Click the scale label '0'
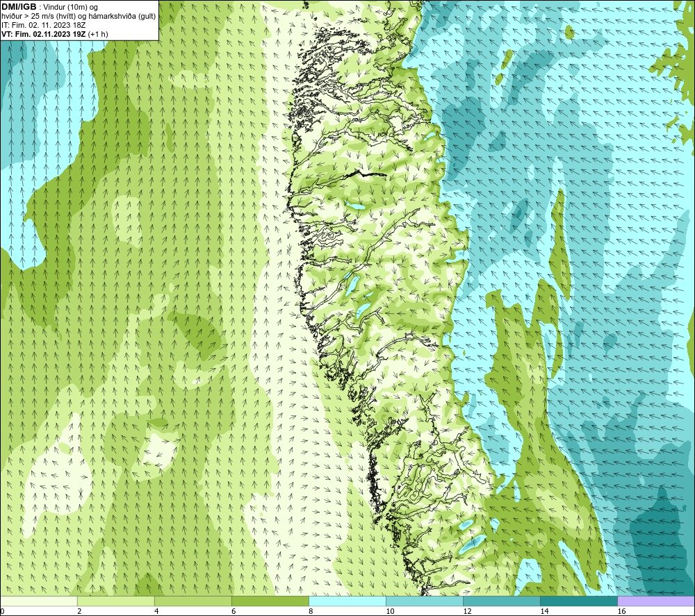Viewport: 695px width, 616px height. point(2,612)
